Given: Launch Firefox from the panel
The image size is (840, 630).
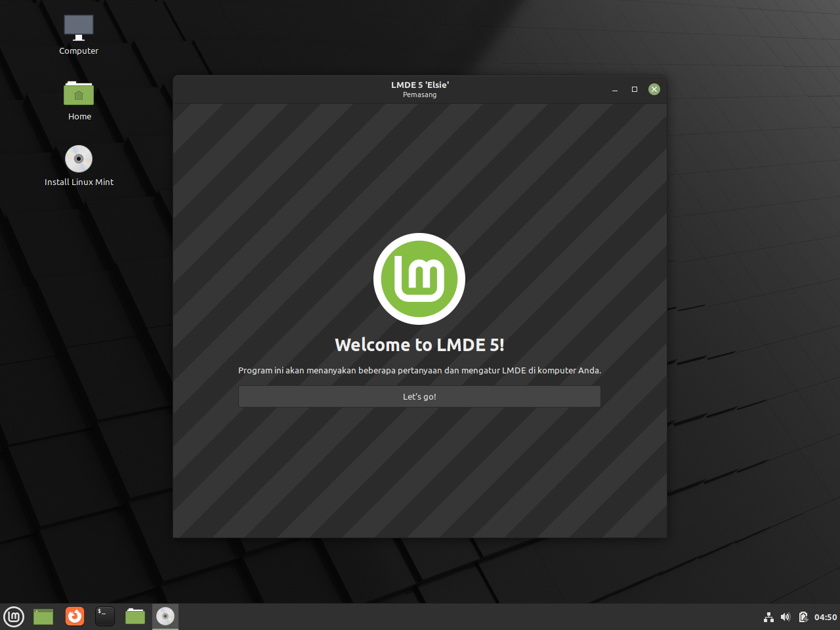Looking at the screenshot, I should coord(75,616).
